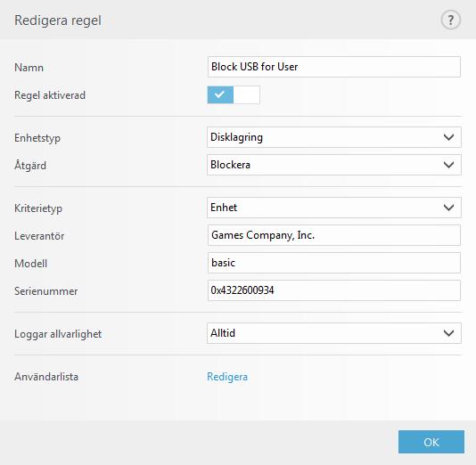Select the Disklagring combo box value
The image size is (476, 465).
coord(334,137)
